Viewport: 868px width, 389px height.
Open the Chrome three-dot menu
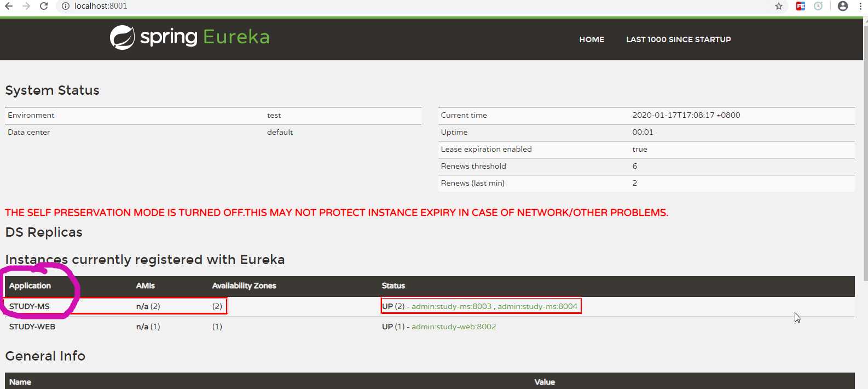[860, 6]
